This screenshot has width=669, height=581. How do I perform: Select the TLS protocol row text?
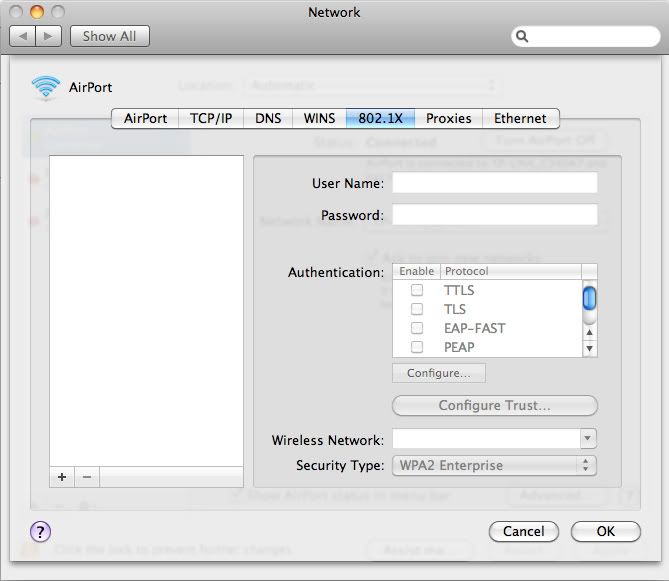click(455, 309)
